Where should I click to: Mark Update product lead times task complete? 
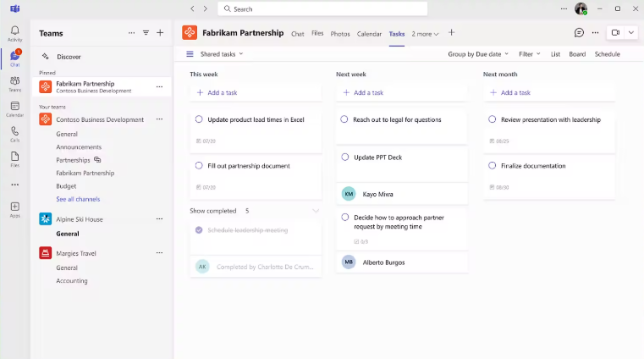[199, 119]
